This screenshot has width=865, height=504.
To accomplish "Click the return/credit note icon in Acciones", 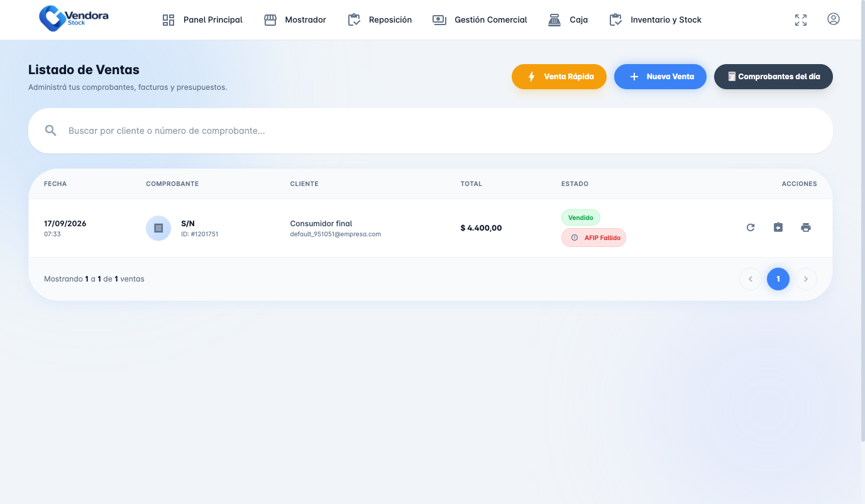I will pos(778,227).
